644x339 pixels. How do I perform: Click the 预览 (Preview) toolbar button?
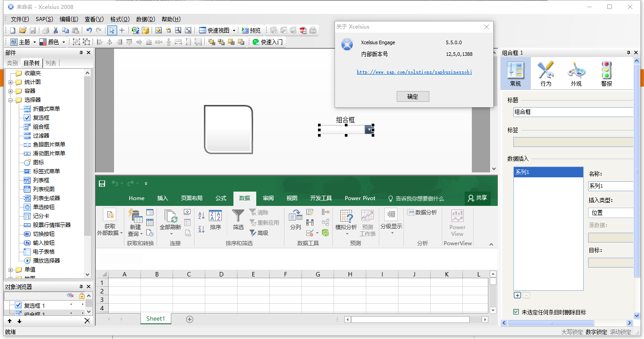pyautogui.click(x=251, y=30)
